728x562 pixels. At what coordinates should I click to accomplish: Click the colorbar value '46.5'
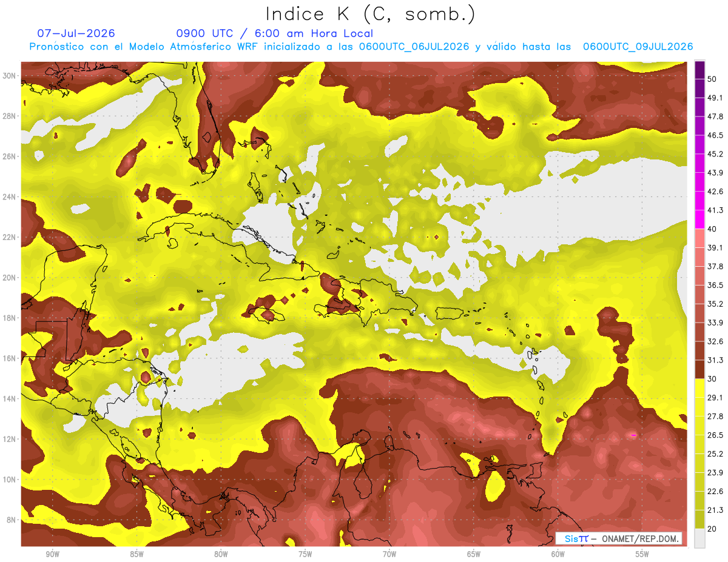coord(716,135)
